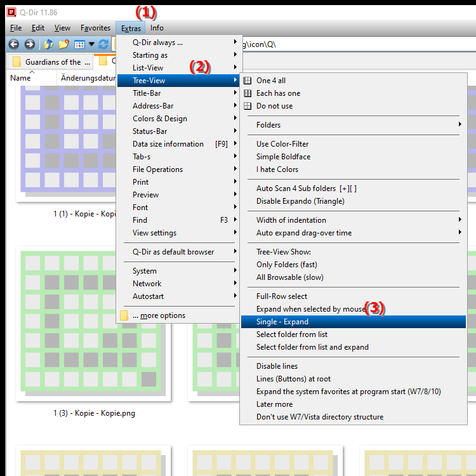Open the view mode dropdown arrow
The image size is (476, 476).
[x=91, y=44]
